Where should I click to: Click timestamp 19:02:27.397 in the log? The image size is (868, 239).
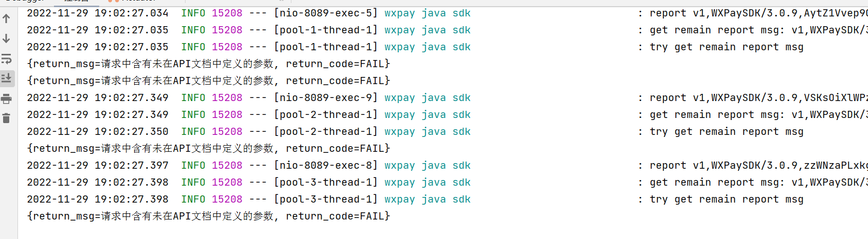point(132,166)
